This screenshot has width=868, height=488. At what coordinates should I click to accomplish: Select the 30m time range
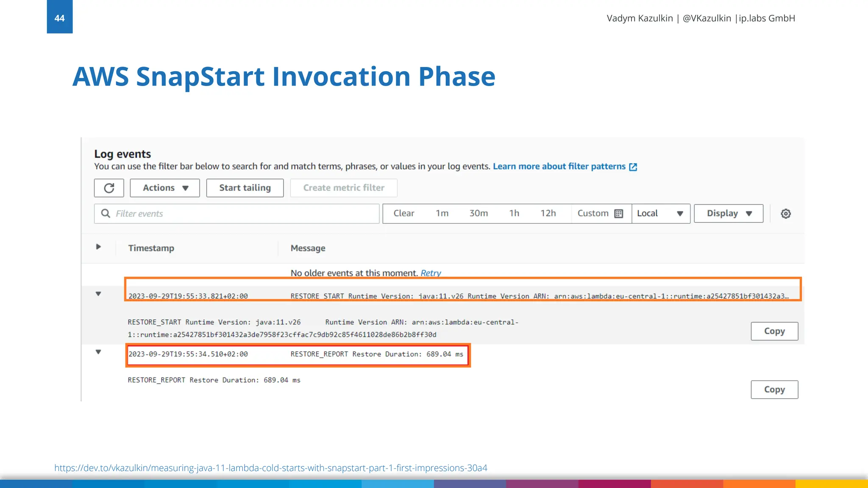coord(478,213)
